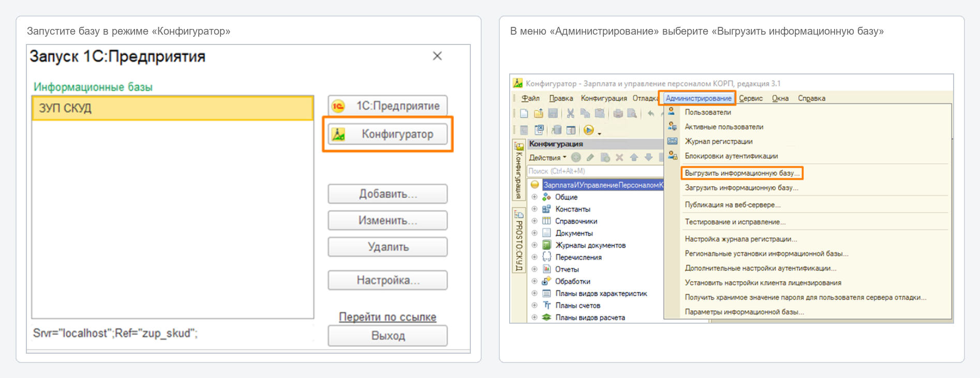Click the Move up arrow icon in Configuration panel
The height and width of the screenshot is (378, 980).
634,157
